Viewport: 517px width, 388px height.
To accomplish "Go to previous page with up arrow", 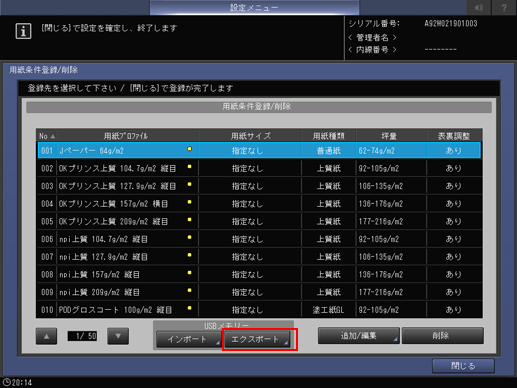I will (x=46, y=336).
